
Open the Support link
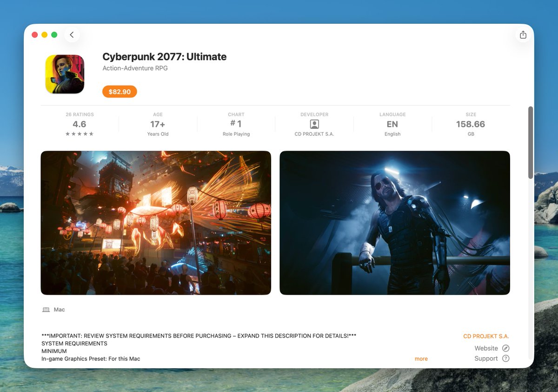[x=486, y=359]
